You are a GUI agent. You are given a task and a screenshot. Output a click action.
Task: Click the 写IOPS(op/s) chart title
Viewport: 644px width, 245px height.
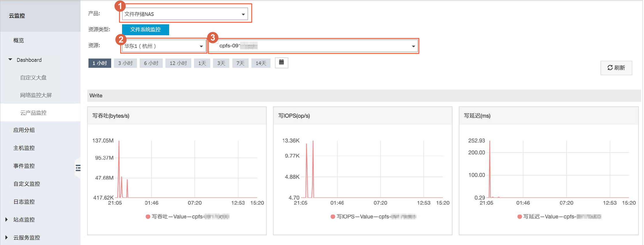click(294, 116)
